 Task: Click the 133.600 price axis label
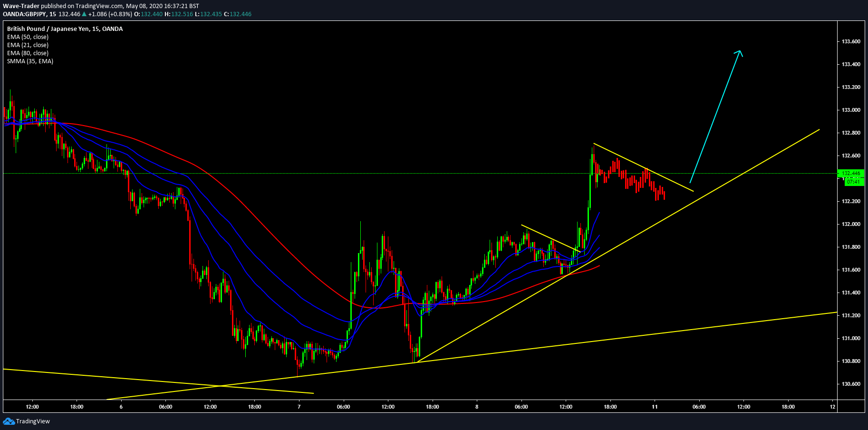pos(851,42)
